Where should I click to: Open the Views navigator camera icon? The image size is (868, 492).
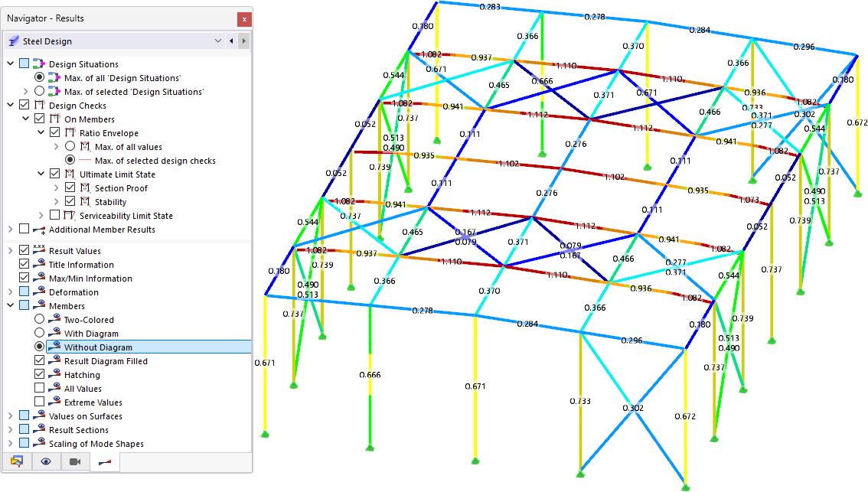[x=74, y=461]
